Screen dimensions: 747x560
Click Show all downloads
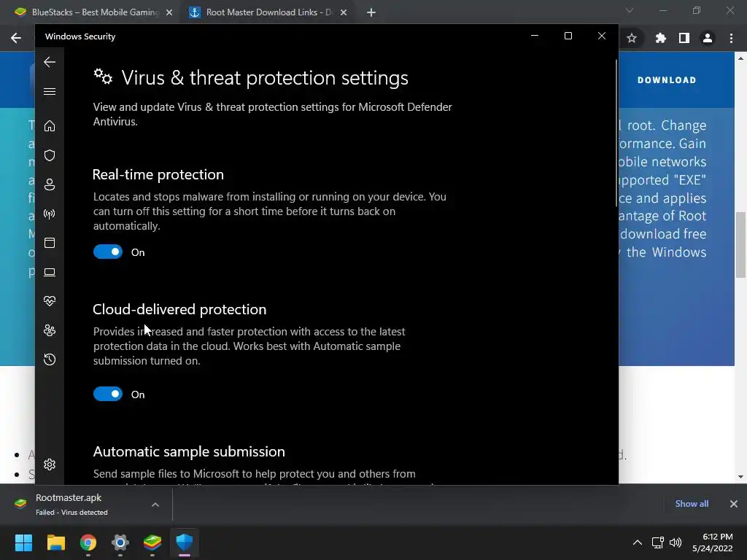tap(692, 504)
